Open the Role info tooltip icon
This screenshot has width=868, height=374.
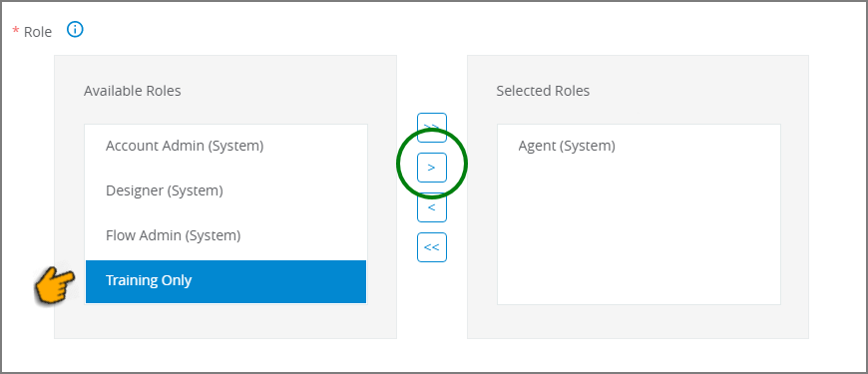coord(75,30)
